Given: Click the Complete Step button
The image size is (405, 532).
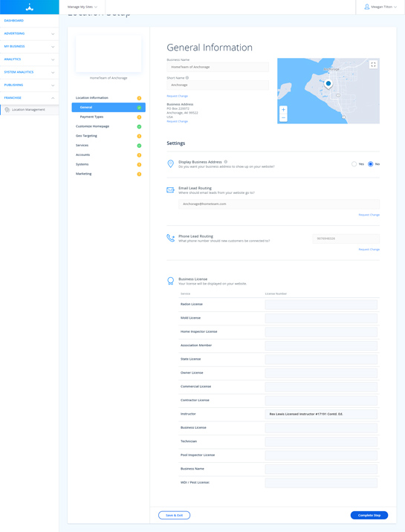Looking at the screenshot, I should (369, 515).
